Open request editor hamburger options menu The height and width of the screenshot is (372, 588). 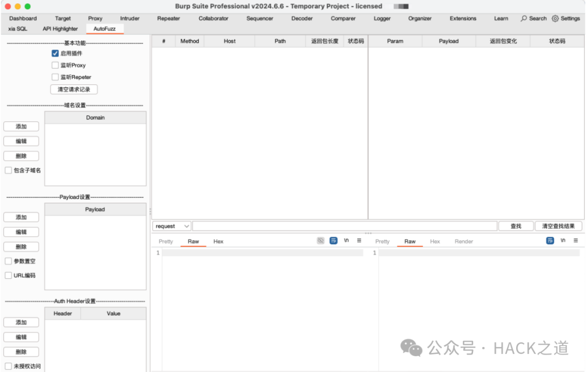pyautogui.click(x=359, y=241)
